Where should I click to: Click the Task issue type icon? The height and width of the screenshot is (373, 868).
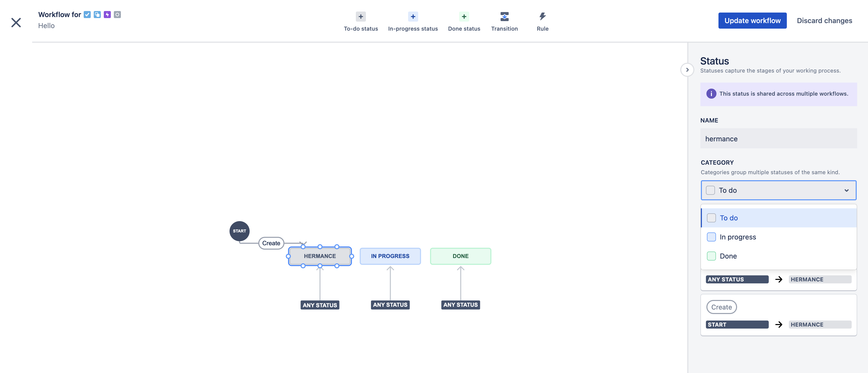[87, 15]
